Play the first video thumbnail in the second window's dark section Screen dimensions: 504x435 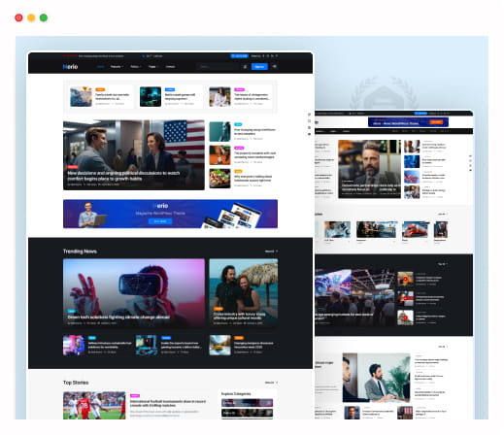405,279
